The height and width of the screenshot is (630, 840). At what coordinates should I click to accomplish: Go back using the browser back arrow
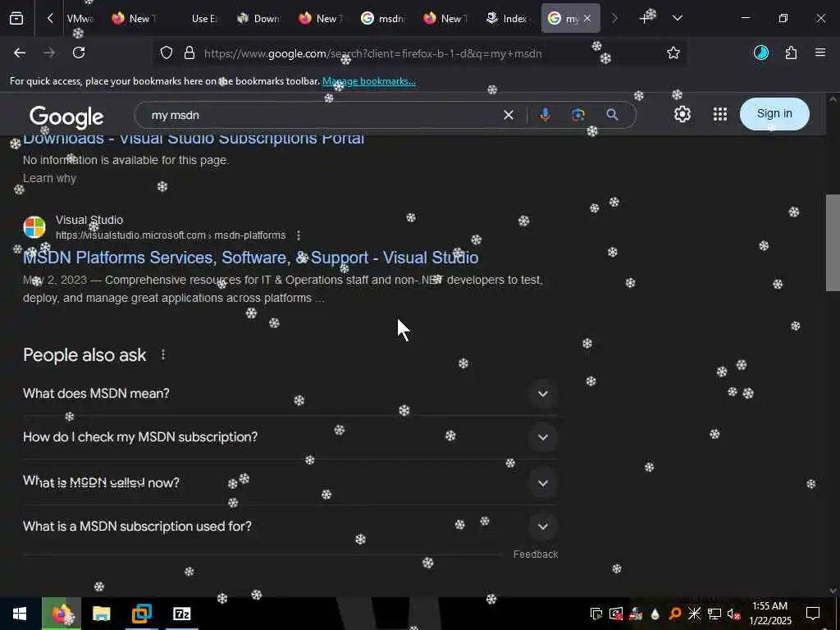point(20,52)
